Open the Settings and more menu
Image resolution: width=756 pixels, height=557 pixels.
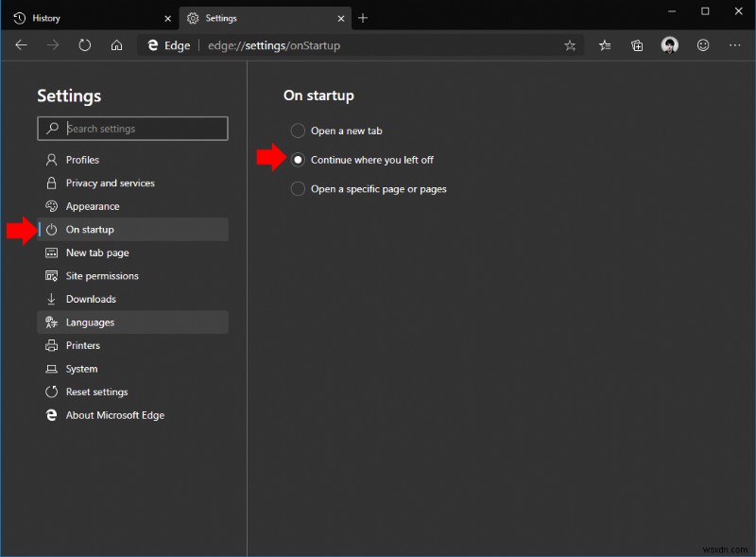(734, 44)
